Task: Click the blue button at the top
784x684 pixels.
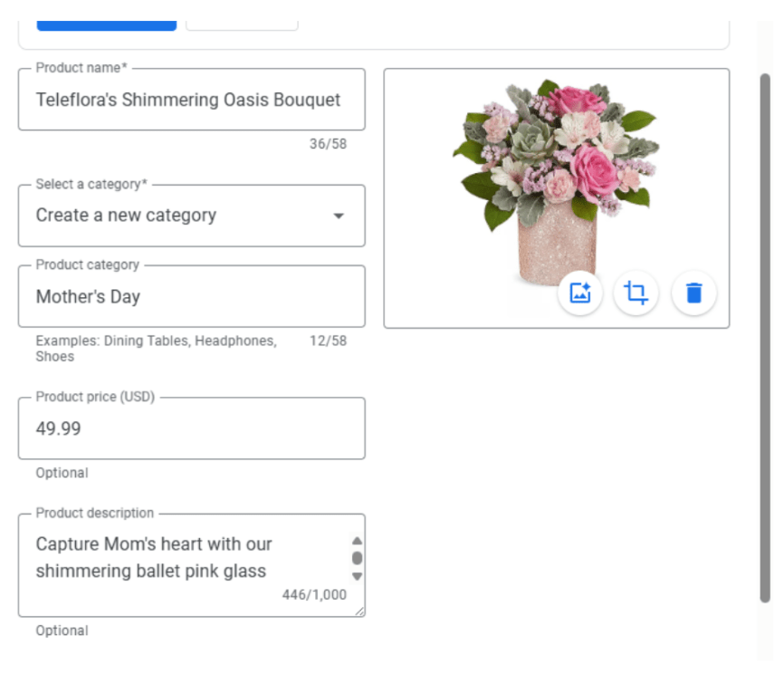Action: click(107, 25)
